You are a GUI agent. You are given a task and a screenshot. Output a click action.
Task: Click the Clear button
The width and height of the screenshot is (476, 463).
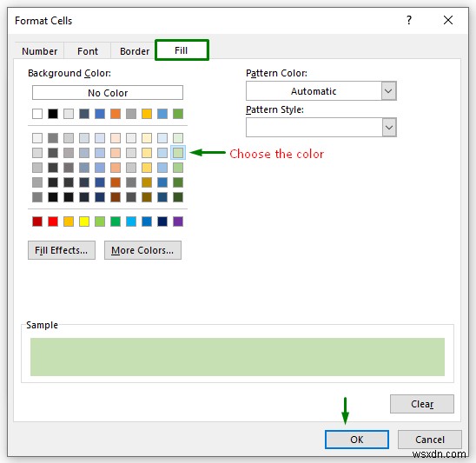pos(422,404)
